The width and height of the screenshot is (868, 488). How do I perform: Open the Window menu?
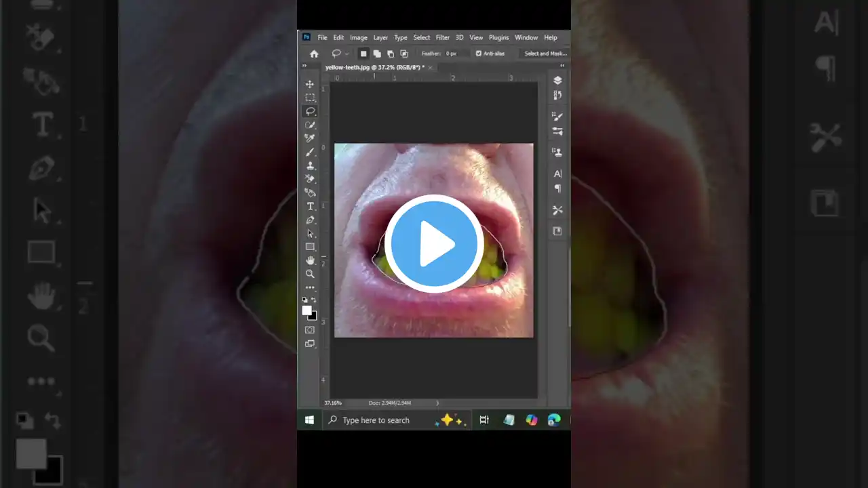pos(526,38)
